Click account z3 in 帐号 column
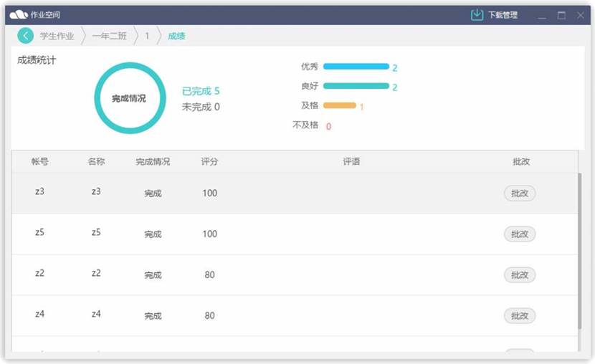This screenshot has height=364, width=595. 40,191
